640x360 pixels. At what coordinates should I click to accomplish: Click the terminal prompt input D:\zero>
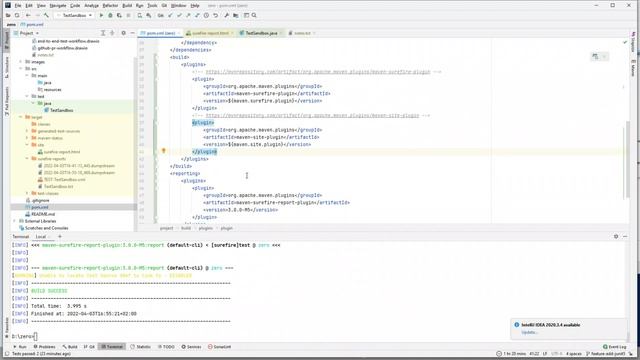[24, 336]
